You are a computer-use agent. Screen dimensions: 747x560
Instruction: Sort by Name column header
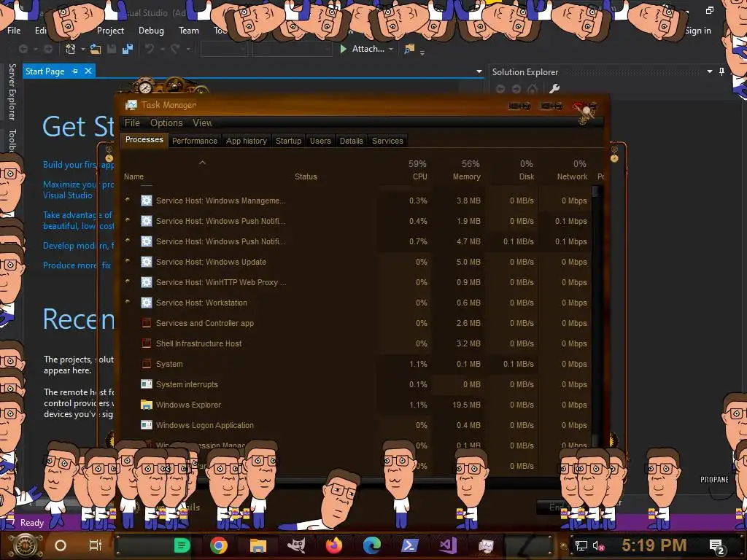[x=133, y=176]
